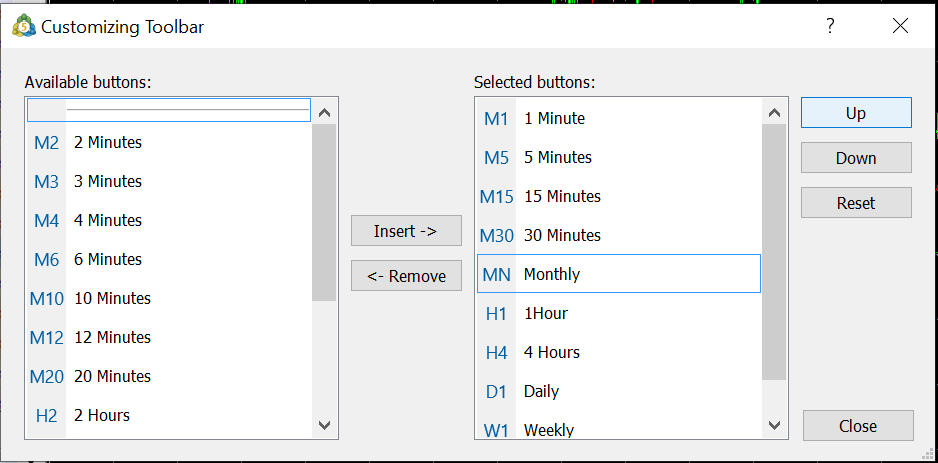
Task: Reset toolbar to defaults
Action: pyautogui.click(x=855, y=203)
